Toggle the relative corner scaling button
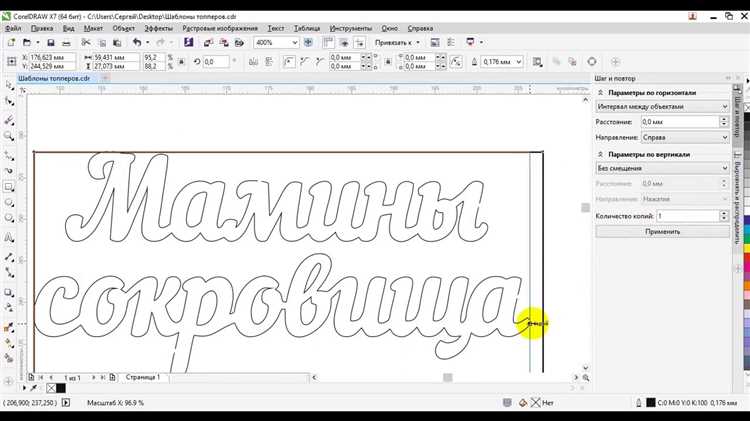This screenshot has height=421, width=750. 456,62
